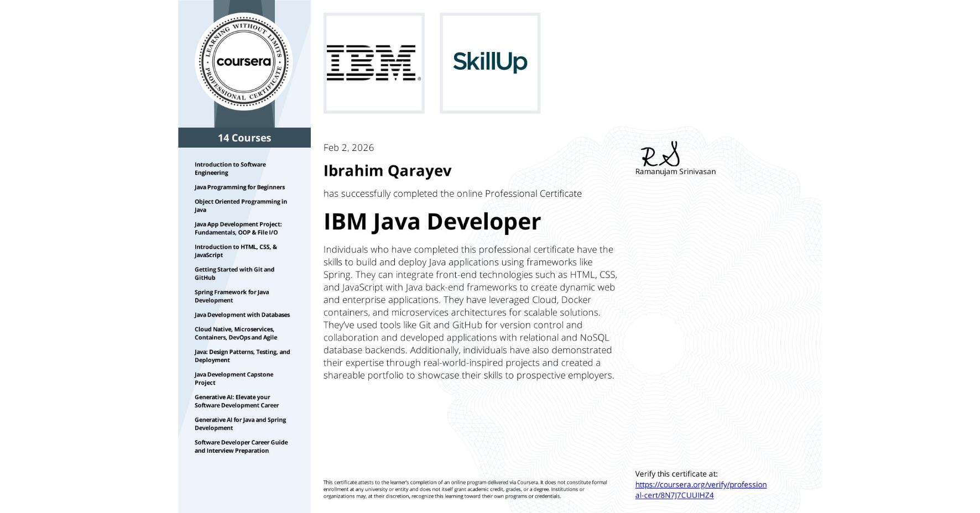Viewport: 980px width, 513px height.
Task: Click 'Java Development with Databases' course
Action: point(242,315)
